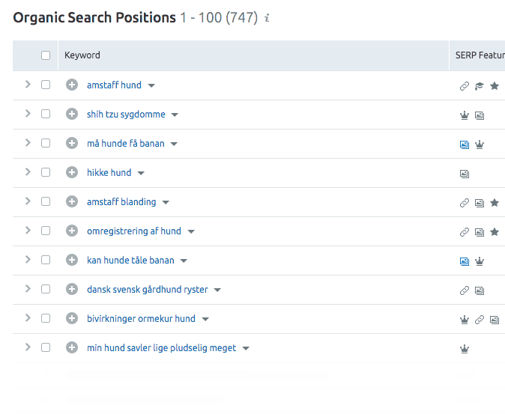Expand row details for må hunde få banan

coord(28,142)
